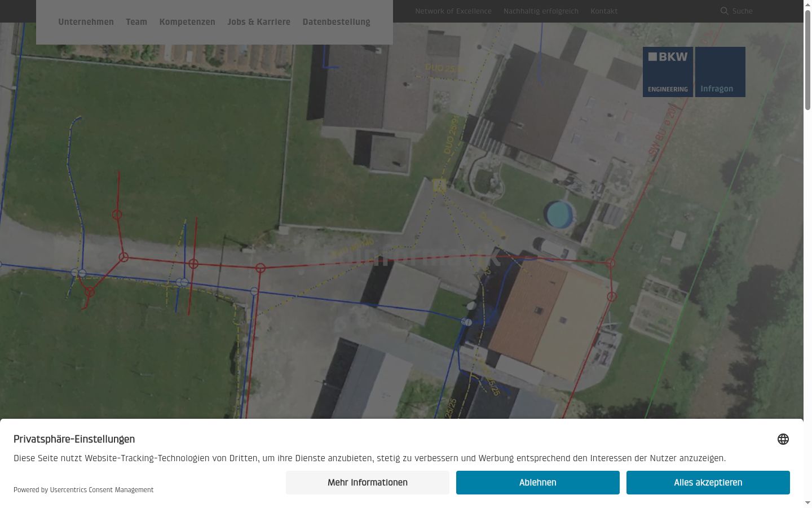Follow the Network of Excellence link
812x508 pixels.
pos(453,11)
